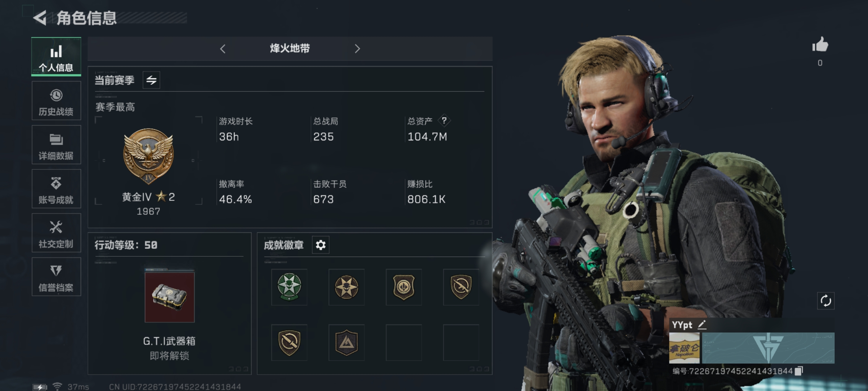Toggle the 当前赛季 season switch button
Viewport: 868px width, 391px height.
click(x=152, y=80)
